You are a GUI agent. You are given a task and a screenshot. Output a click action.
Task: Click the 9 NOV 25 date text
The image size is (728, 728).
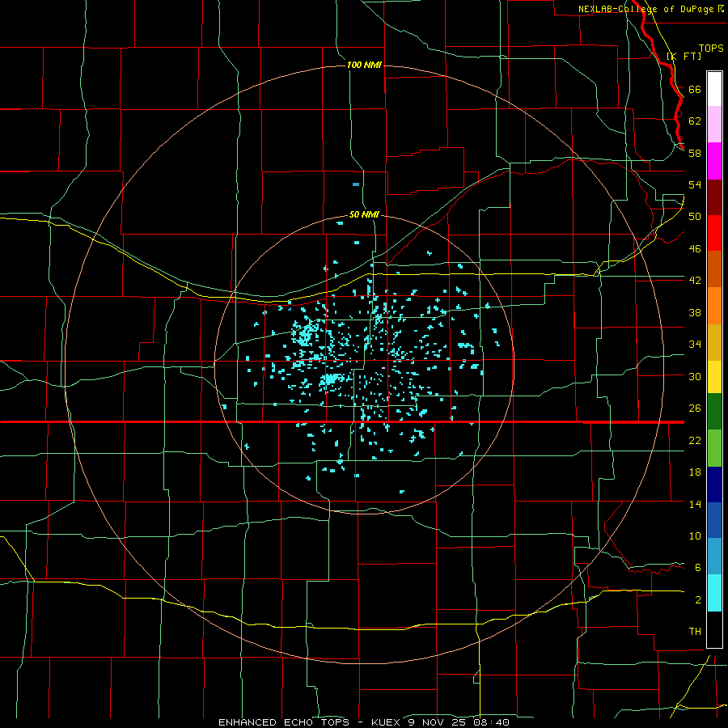coord(438,722)
